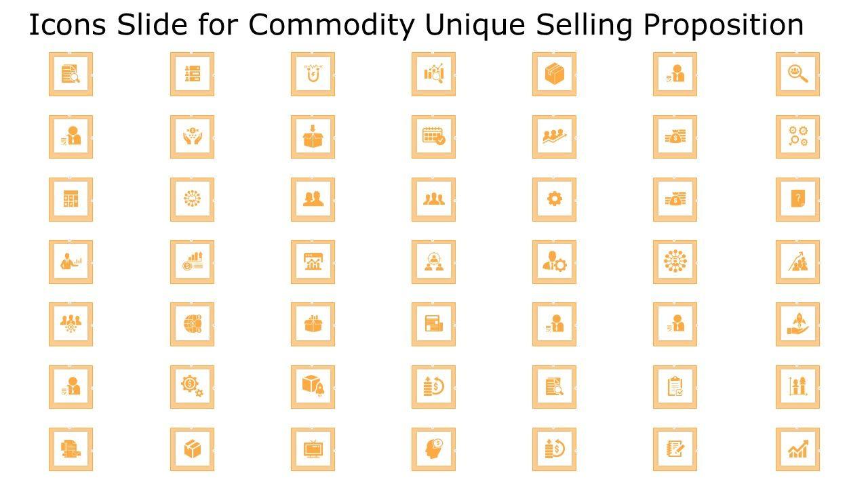The image size is (868, 488).
Task: Click the slide title text
Action: click(x=416, y=25)
